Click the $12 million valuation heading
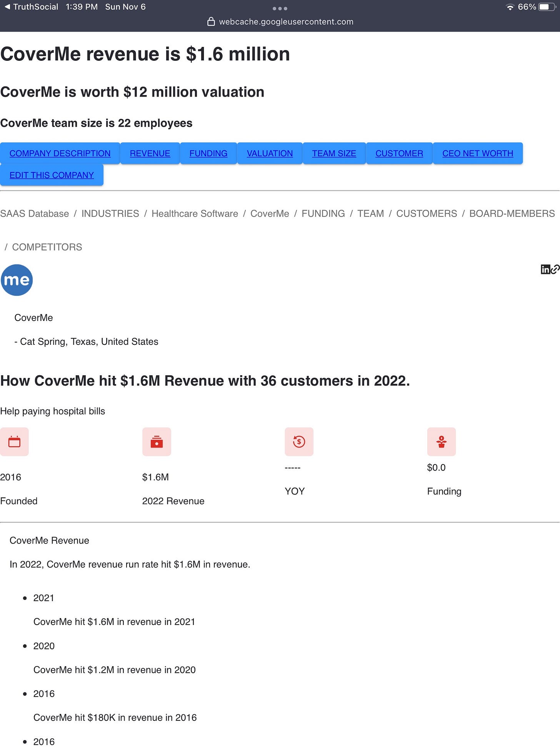This screenshot has height=747, width=560. coord(132,92)
